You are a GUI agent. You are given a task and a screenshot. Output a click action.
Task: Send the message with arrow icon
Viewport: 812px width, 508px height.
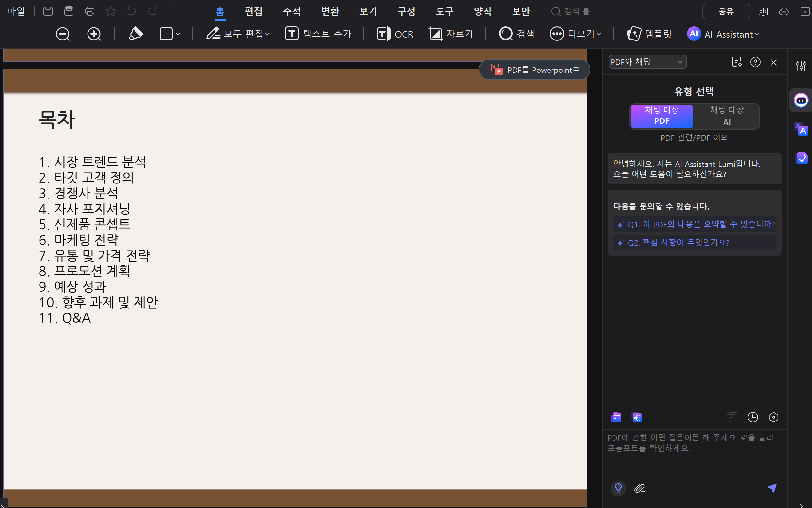pyautogui.click(x=772, y=488)
